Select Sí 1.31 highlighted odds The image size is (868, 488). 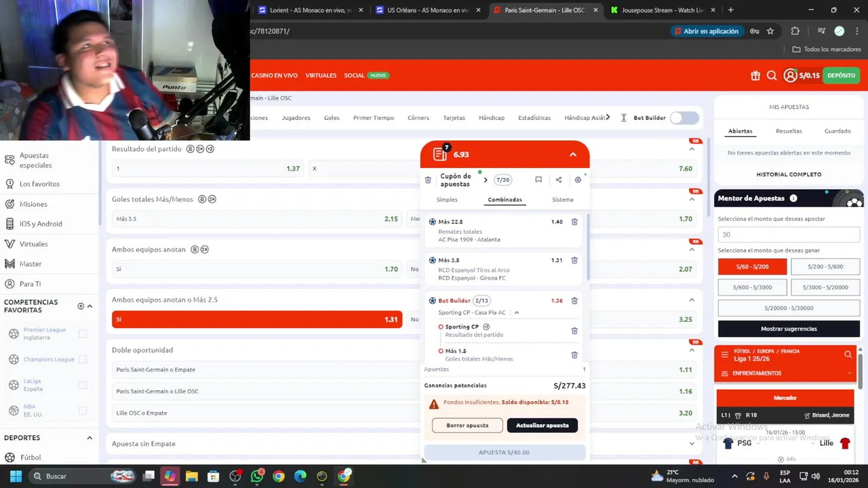click(x=257, y=319)
